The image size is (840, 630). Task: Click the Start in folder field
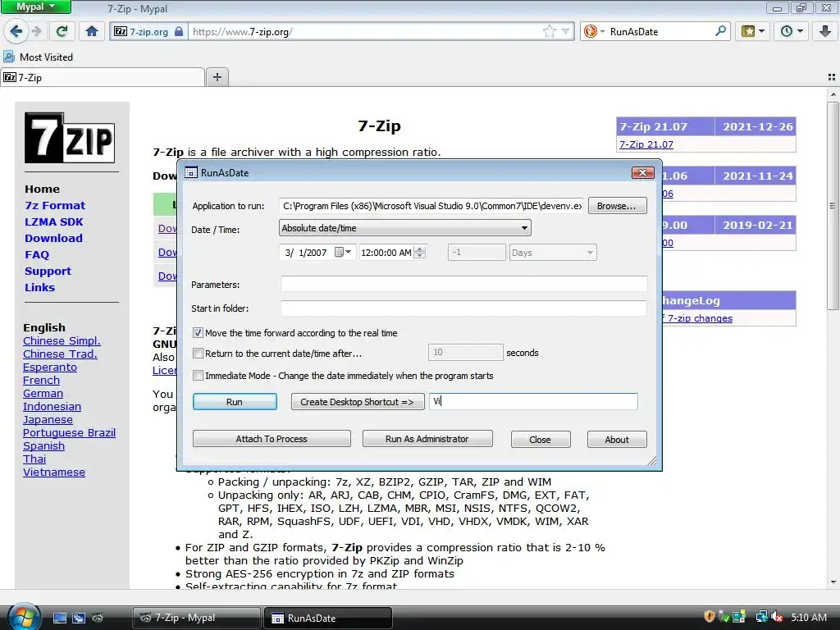click(x=464, y=308)
